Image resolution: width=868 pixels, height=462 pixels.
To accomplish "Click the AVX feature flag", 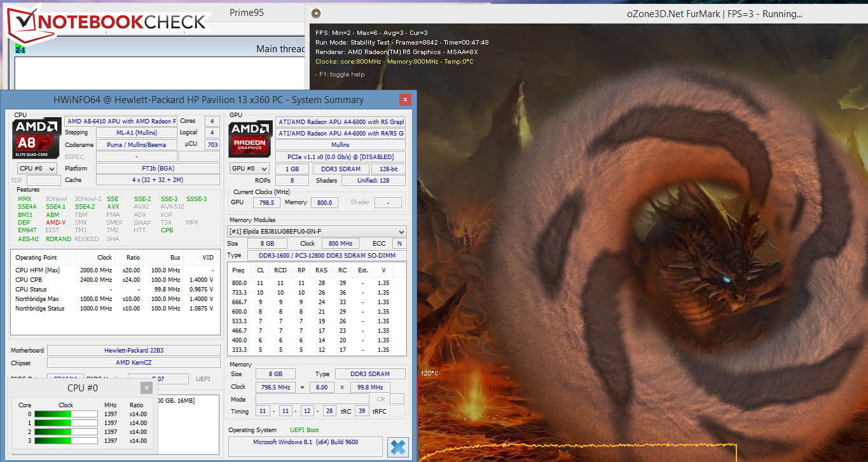I will pos(113,206).
